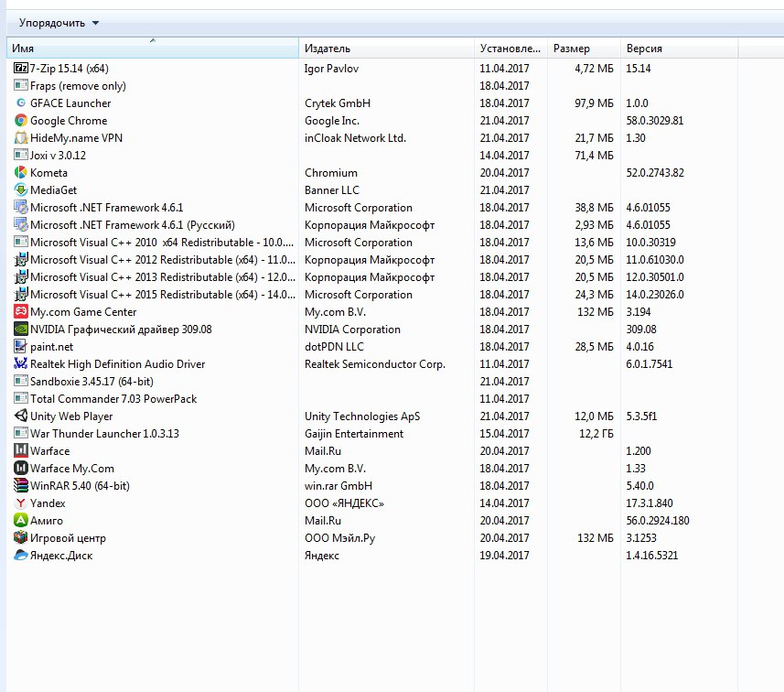This screenshot has height=692, width=784.
Task: Click publisher Realtek Semiconductor Corp.
Action: tap(375, 364)
